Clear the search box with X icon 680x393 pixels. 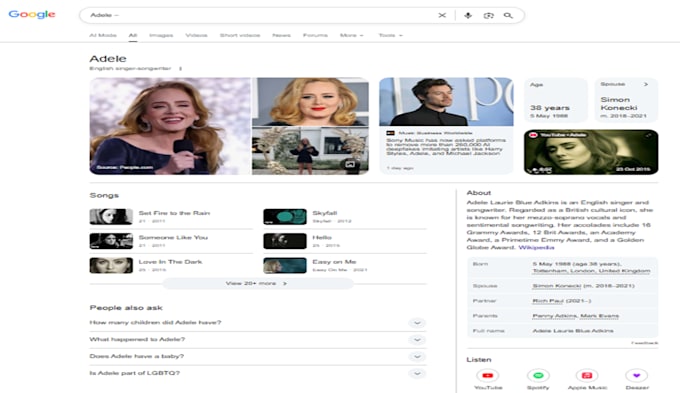tap(442, 15)
